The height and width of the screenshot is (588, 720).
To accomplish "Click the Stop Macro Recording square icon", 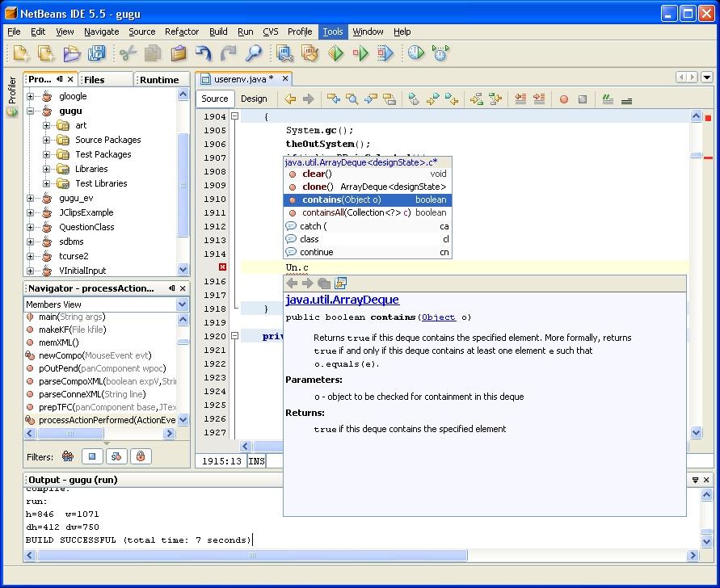I will [x=583, y=99].
